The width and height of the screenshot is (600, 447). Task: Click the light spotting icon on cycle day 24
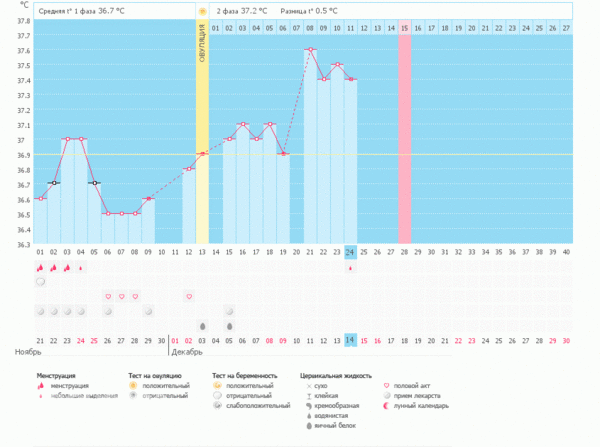click(x=351, y=268)
